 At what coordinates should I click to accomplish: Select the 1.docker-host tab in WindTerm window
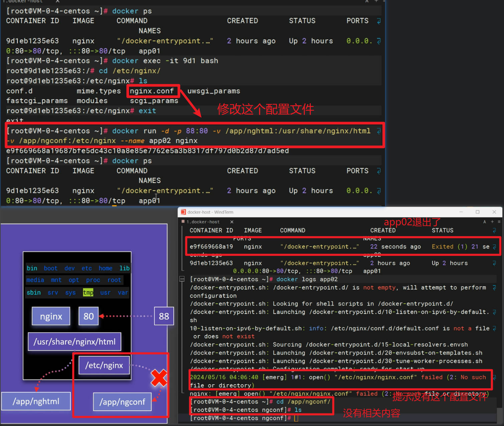(x=203, y=222)
